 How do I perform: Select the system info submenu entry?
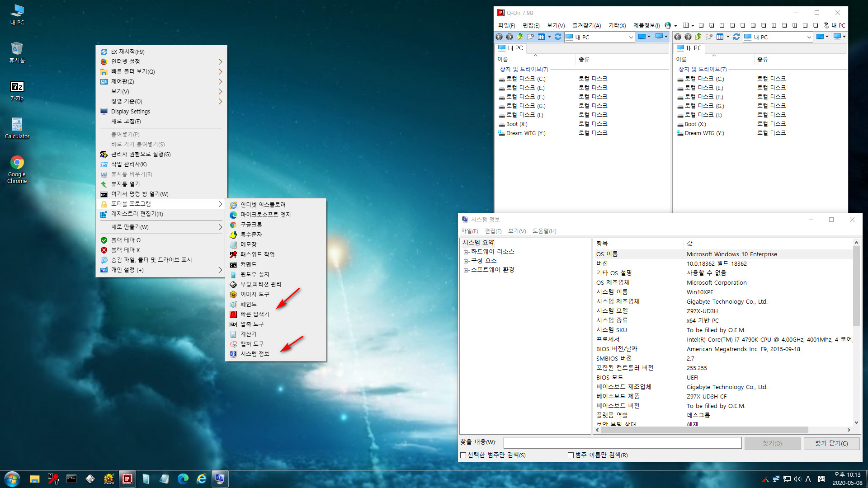click(276, 354)
